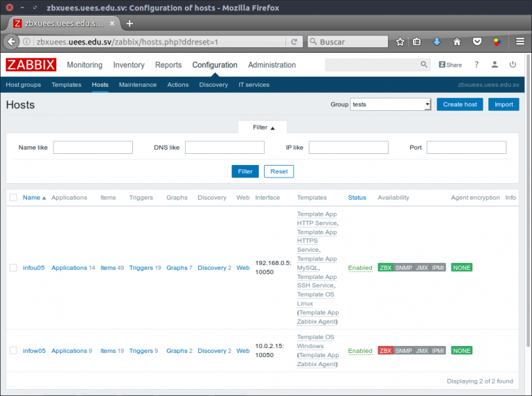Screen dimensions: 532x396
Task: Open the user profile icon
Action: click(x=495, y=64)
